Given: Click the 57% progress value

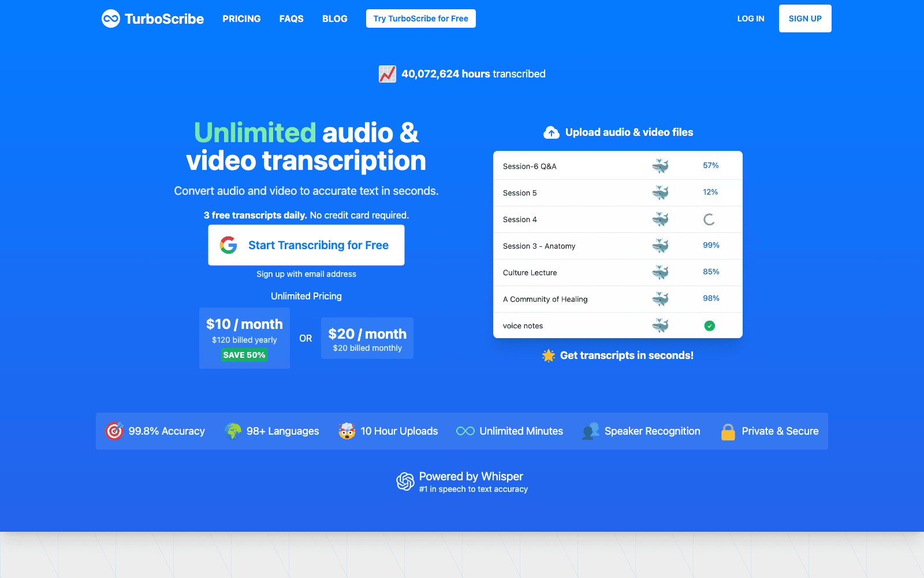Looking at the screenshot, I should [710, 165].
